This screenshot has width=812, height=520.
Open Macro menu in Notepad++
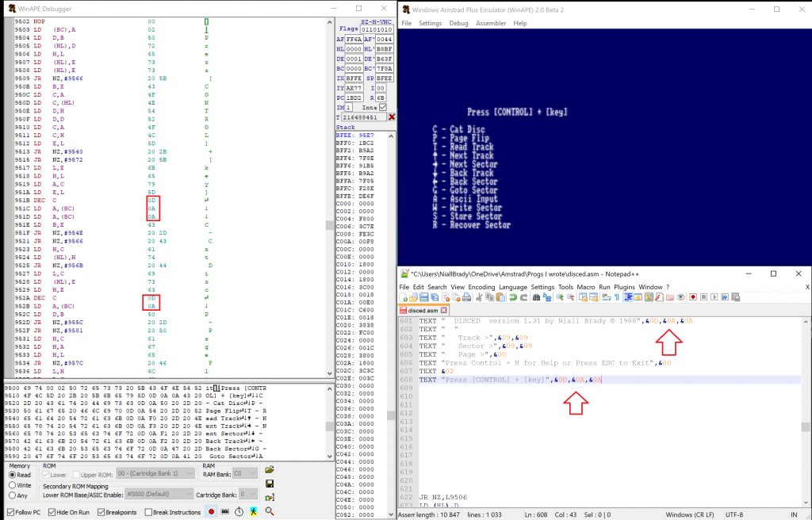pyautogui.click(x=586, y=287)
